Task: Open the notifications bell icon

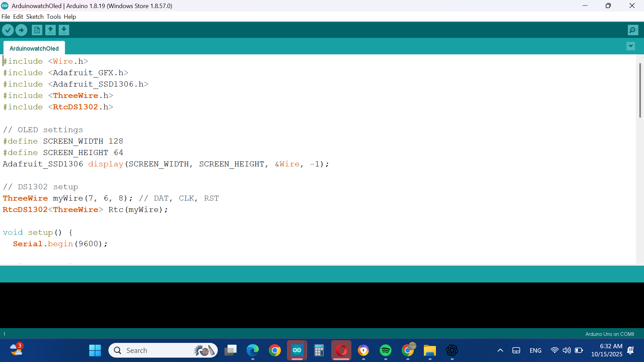Action: point(631,351)
